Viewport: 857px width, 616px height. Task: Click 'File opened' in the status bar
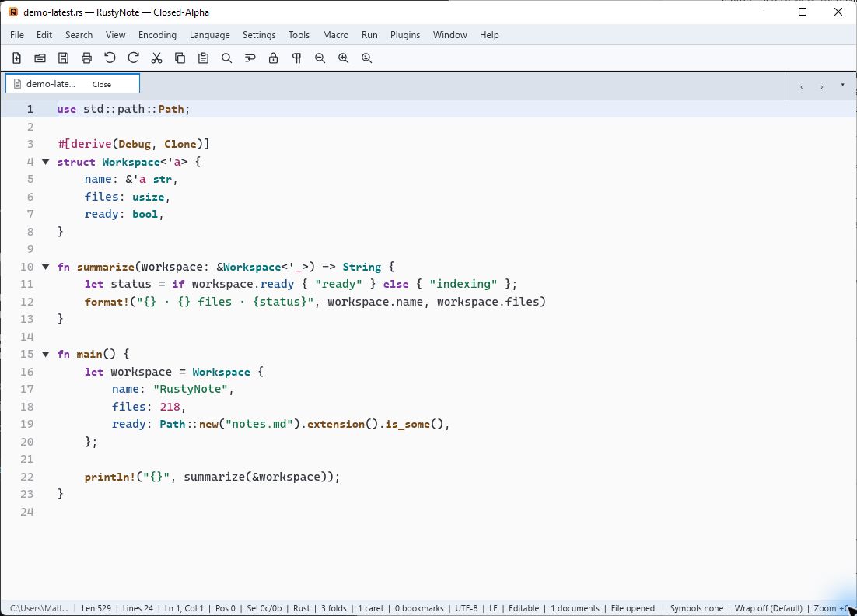633,608
